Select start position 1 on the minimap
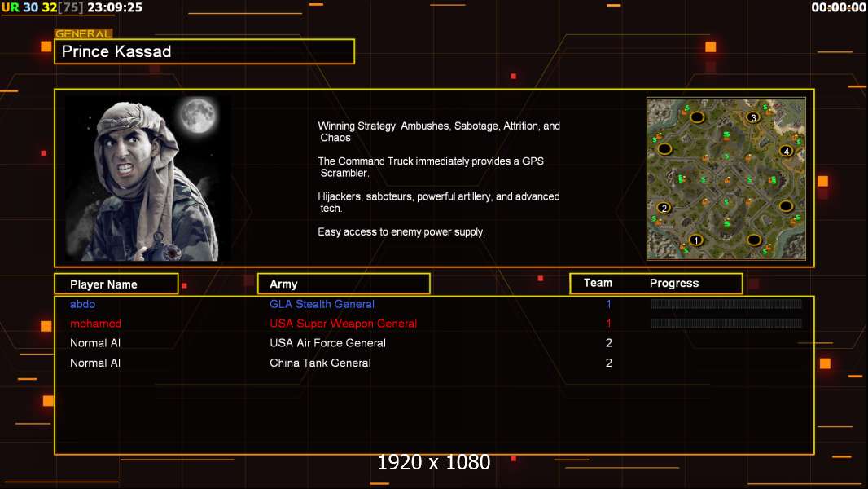 [x=696, y=240]
